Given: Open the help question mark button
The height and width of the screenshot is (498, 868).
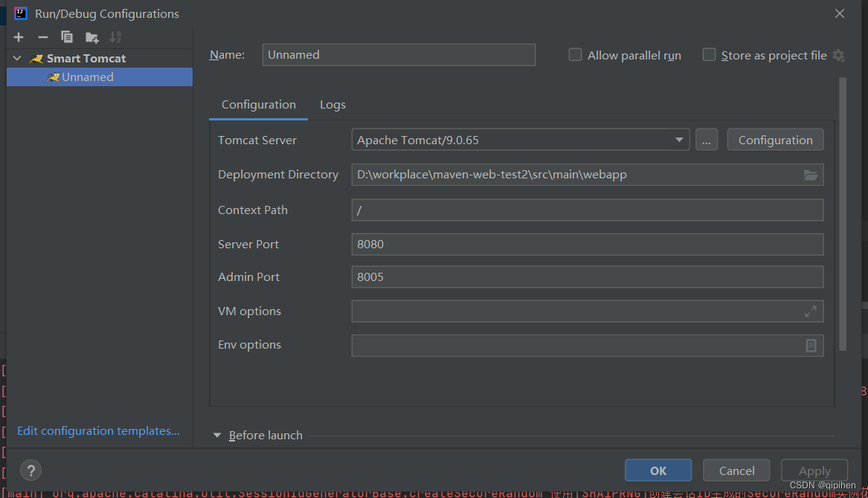Looking at the screenshot, I should point(30,470).
